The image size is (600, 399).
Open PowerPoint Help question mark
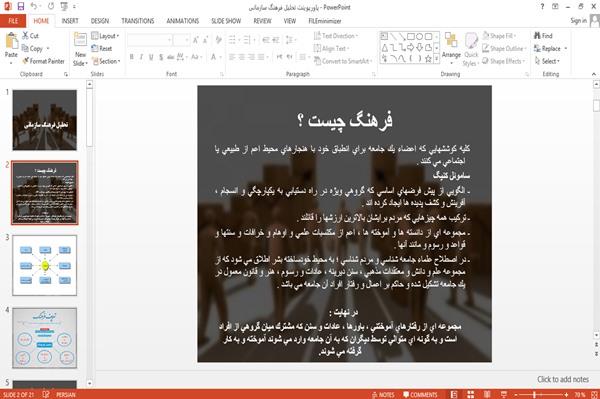(542, 7)
